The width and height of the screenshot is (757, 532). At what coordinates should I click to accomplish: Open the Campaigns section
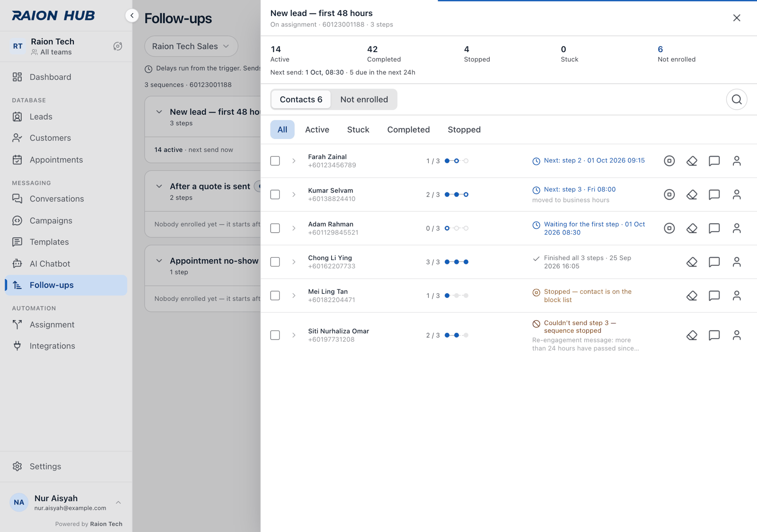[x=66, y=220]
